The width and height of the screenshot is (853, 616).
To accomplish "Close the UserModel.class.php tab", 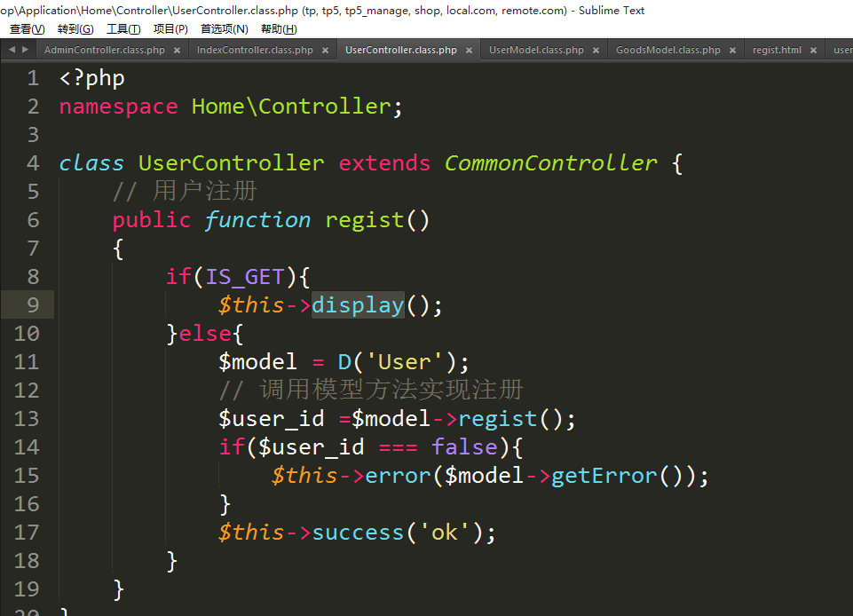I will pos(596,51).
